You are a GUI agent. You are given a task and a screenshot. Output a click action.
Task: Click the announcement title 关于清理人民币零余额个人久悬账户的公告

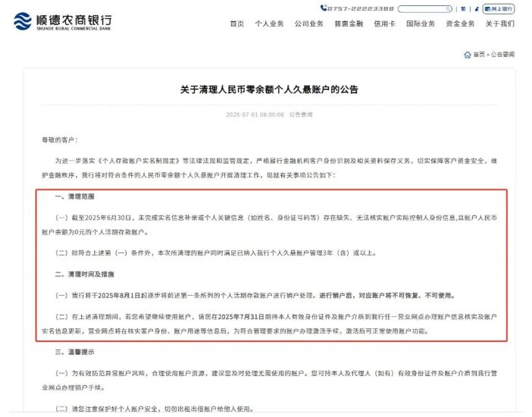[269, 89]
